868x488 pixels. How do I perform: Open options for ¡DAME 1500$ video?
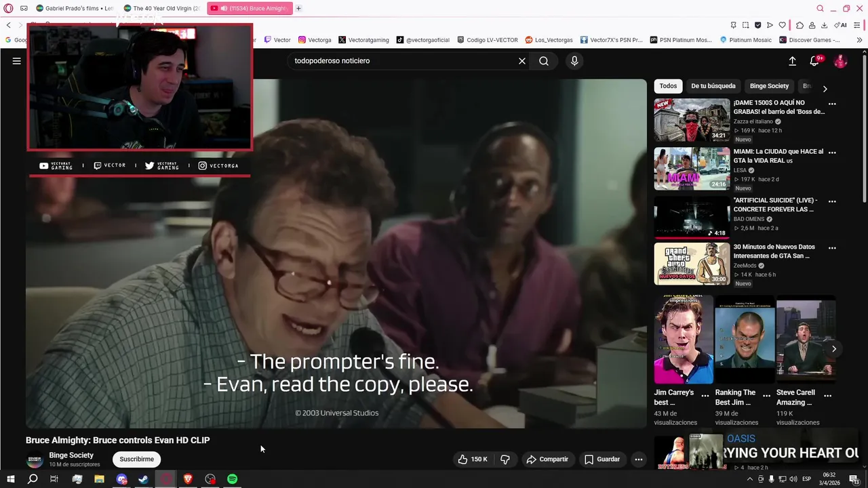click(832, 104)
